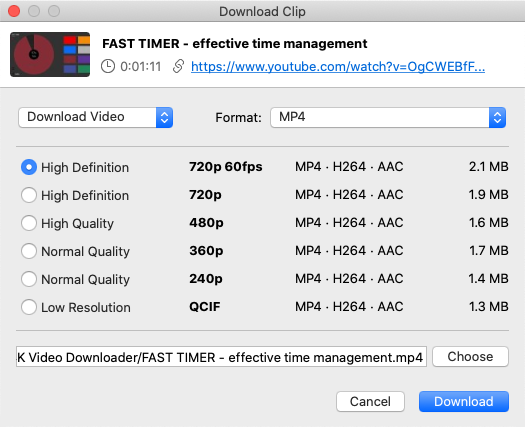This screenshot has height=427, width=525.
Task: Select Low Resolution QCIF radio button
Action: pos(29,307)
